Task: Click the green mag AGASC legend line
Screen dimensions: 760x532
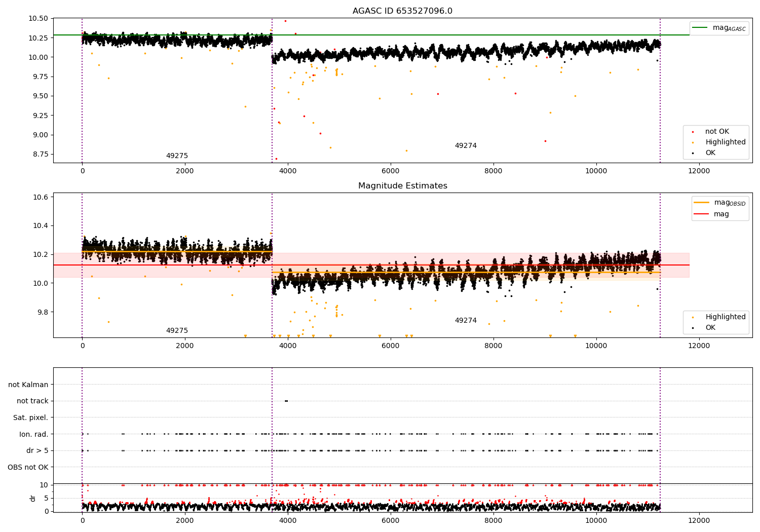Action: pos(700,27)
